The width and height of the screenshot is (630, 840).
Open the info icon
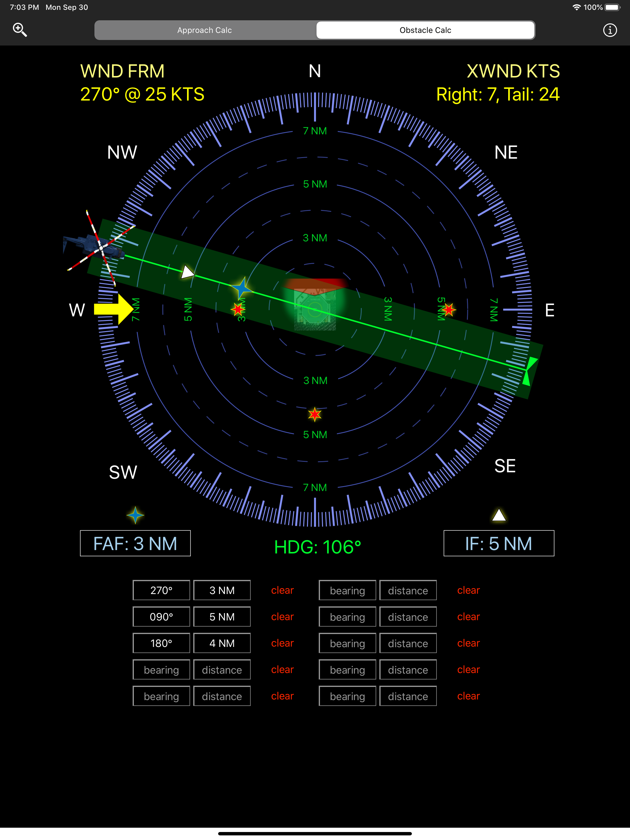(609, 30)
